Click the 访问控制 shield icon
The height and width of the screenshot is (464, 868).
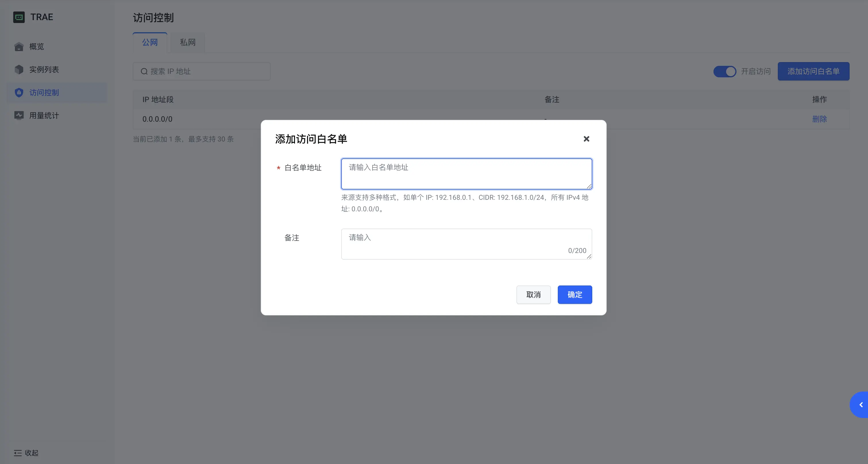pyautogui.click(x=19, y=92)
